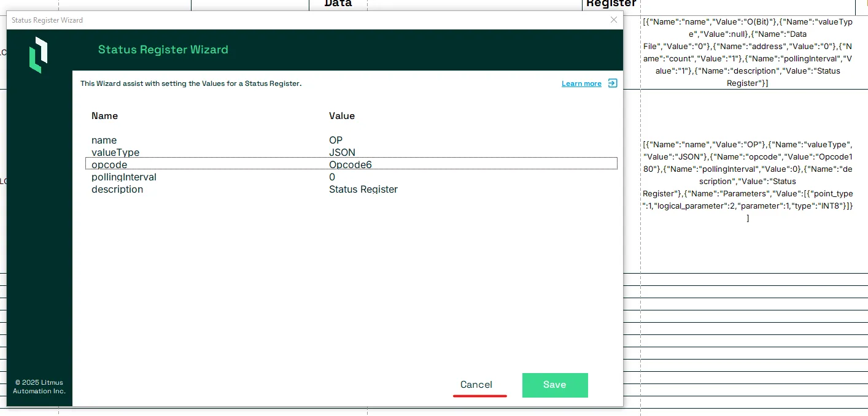Select the spreadsheet cell containing Opcode180 JSON

[748, 181]
